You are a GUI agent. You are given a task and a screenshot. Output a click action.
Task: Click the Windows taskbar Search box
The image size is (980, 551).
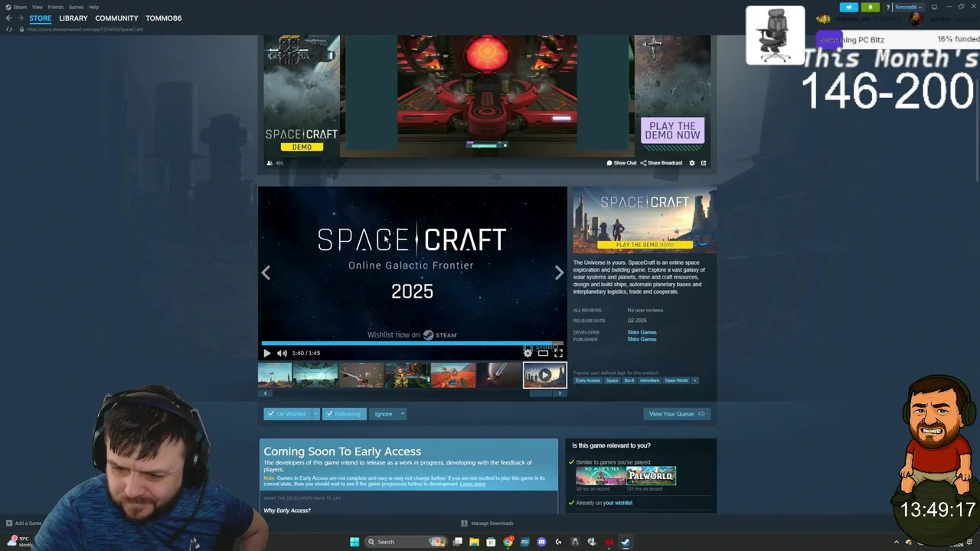coord(407,542)
